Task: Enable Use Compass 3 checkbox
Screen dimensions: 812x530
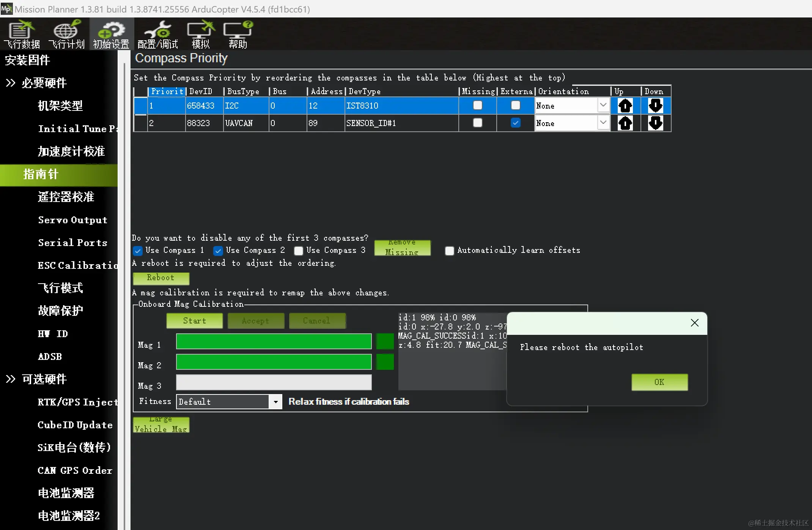Action: coord(299,251)
